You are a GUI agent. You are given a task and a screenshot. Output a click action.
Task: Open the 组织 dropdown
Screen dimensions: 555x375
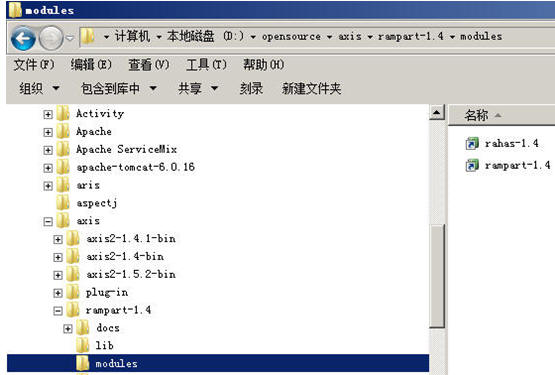39,88
